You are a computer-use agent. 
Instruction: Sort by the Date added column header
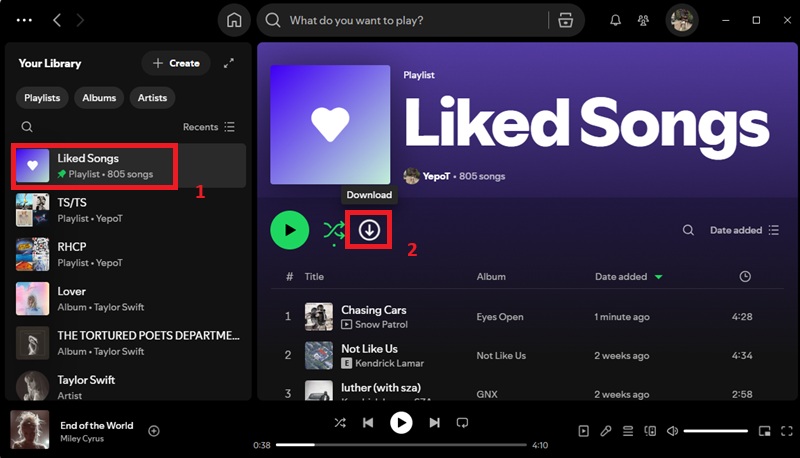pyautogui.click(x=629, y=276)
